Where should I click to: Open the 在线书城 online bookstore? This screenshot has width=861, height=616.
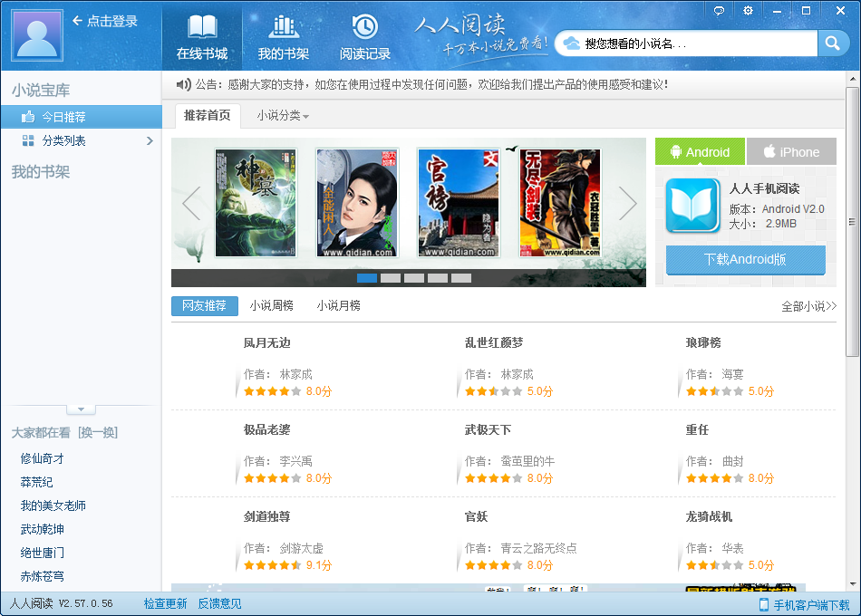pos(202,37)
